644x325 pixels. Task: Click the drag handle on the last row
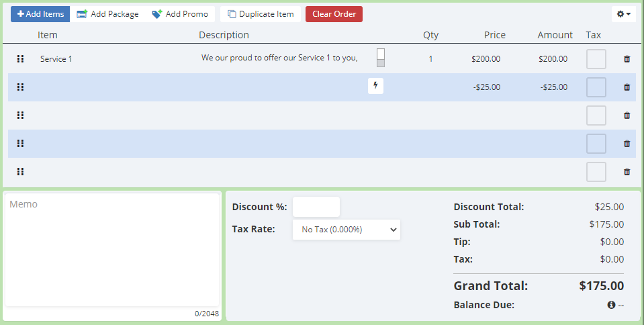click(x=20, y=172)
